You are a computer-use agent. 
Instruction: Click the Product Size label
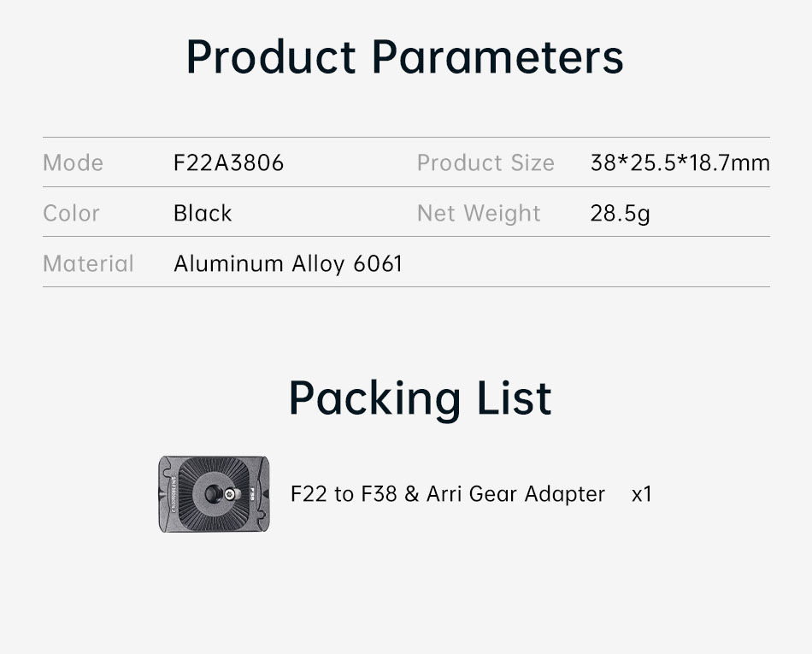485,162
